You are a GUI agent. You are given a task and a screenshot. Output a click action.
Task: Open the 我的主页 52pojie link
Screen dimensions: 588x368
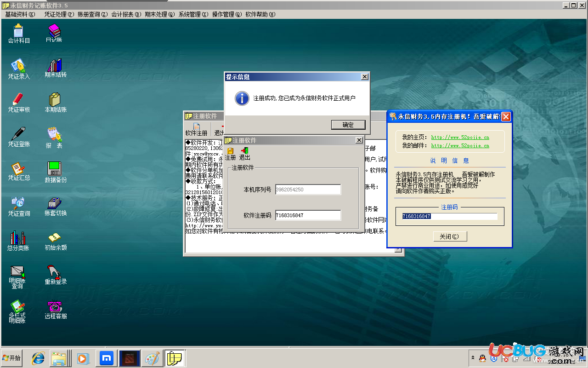pyautogui.click(x=460, y=137)
